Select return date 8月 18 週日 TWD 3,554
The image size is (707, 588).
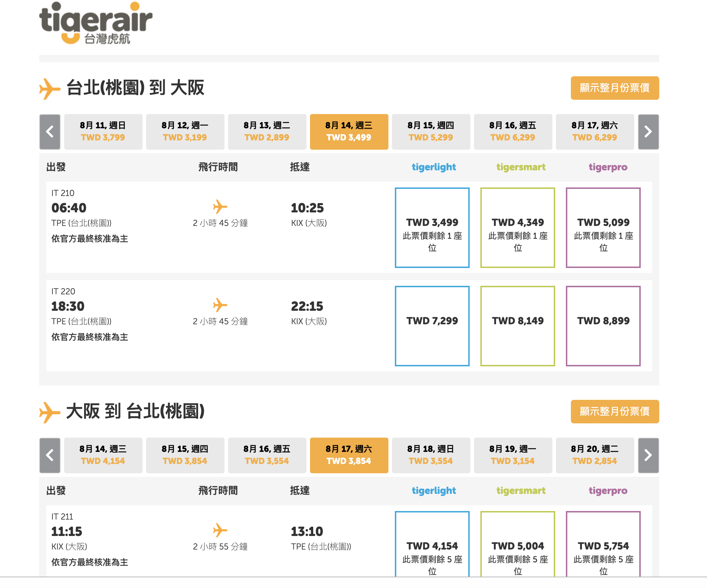point(431,455)
